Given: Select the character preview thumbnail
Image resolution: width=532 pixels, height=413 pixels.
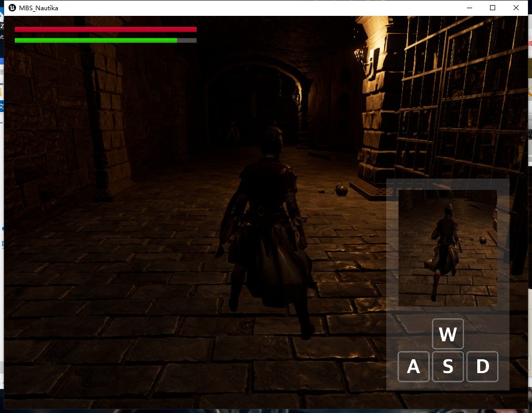Looking at the screenshot, I should coord(447,248).
